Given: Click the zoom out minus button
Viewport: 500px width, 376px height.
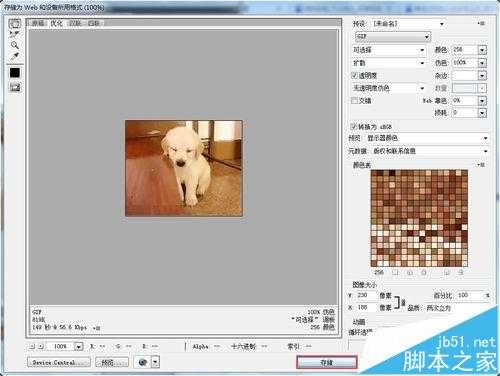Looking at the screenshot, I should point(32,346).
